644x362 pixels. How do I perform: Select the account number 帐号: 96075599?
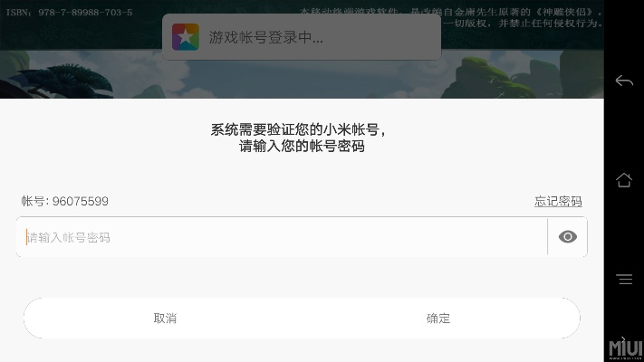pyautogui.click(x=65, y=201)
